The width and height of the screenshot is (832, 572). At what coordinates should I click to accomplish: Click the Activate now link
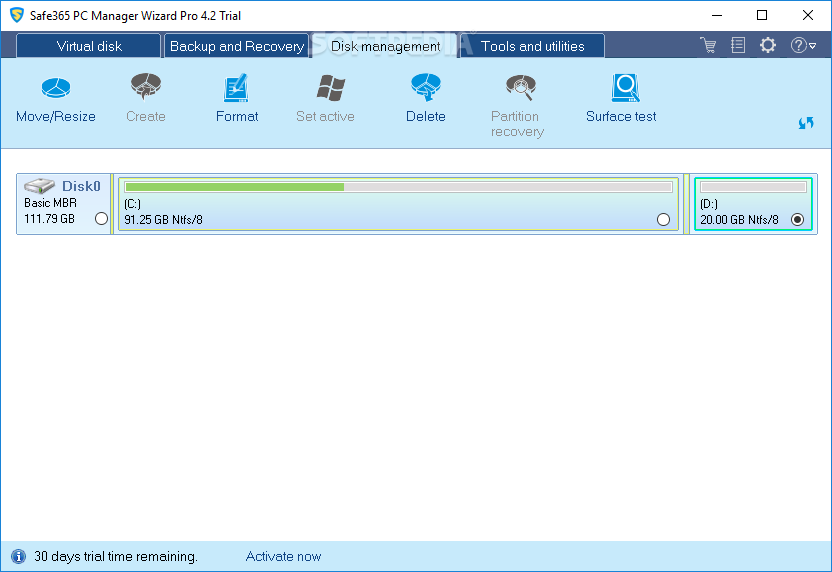pyautogui.click(x=283, y=557)
